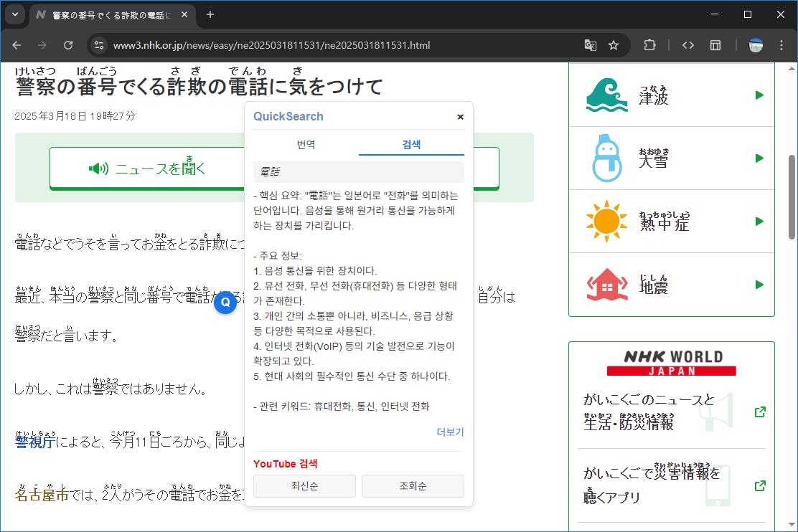Image resolution: width=798 pixels, height=532 pixels.
Task: Open the code brackets toolbar icon
Action: point(688,45)
